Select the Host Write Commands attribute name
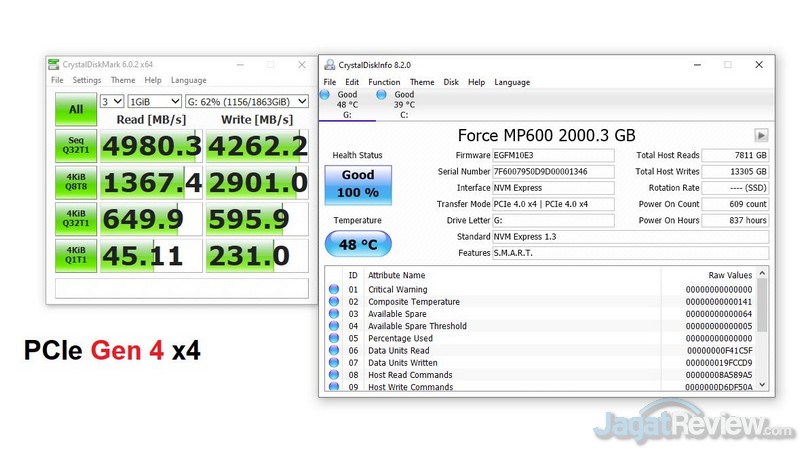The width and height of the screenshot is (800, 450). coord(411,387)
